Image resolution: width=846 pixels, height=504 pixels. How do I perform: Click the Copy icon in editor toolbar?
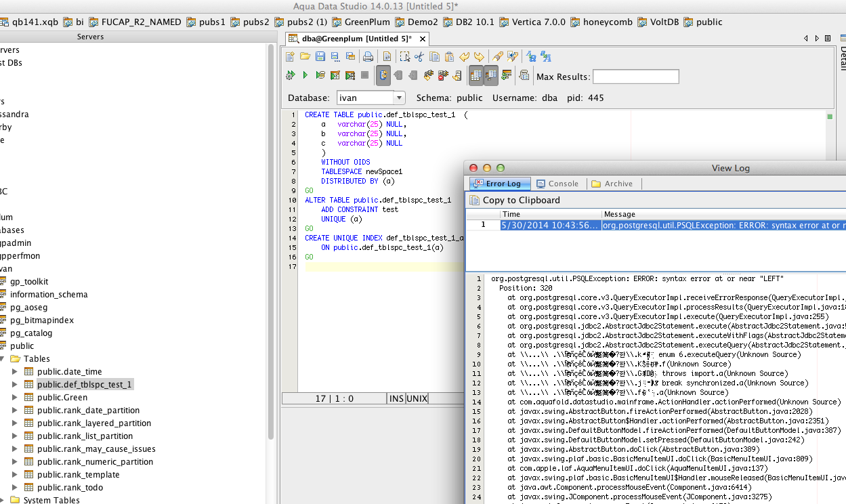[x=434, y=57]
